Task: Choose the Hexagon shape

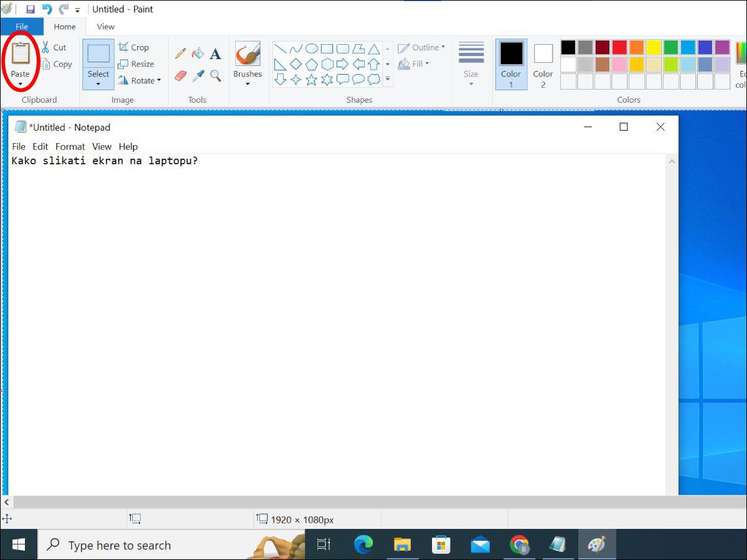Action: pyautogui.click(x=327, y=64)
